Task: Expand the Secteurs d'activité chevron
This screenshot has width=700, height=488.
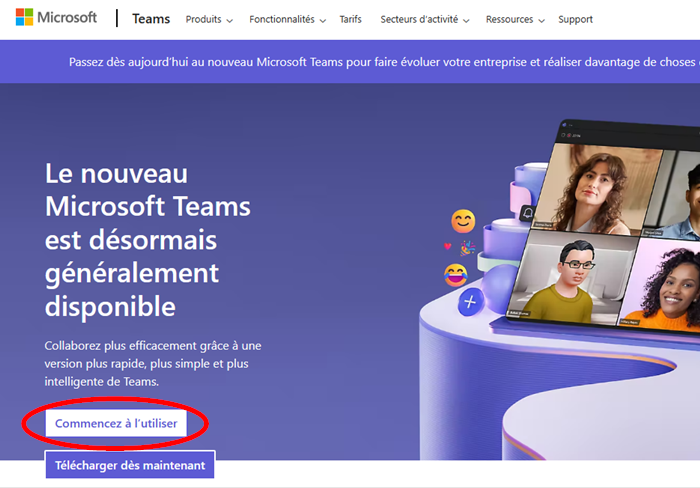Action: point(466,21)
